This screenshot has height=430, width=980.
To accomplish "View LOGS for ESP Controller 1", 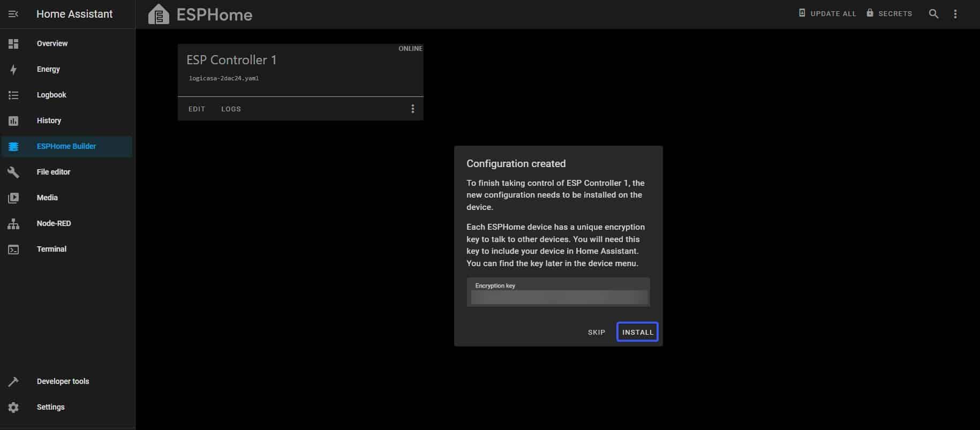I will tap(231, 109).
